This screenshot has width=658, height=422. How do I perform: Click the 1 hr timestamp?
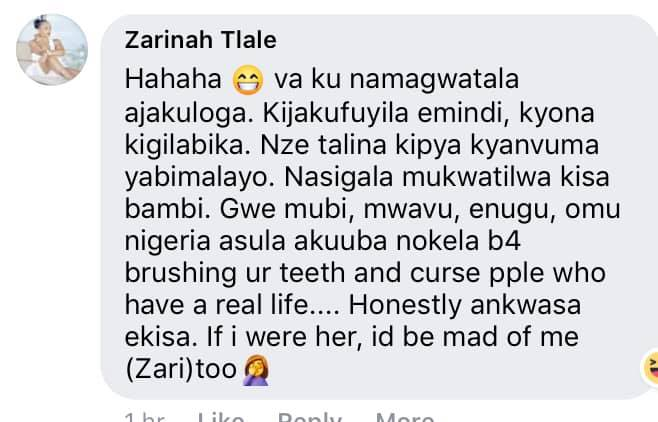145,418
